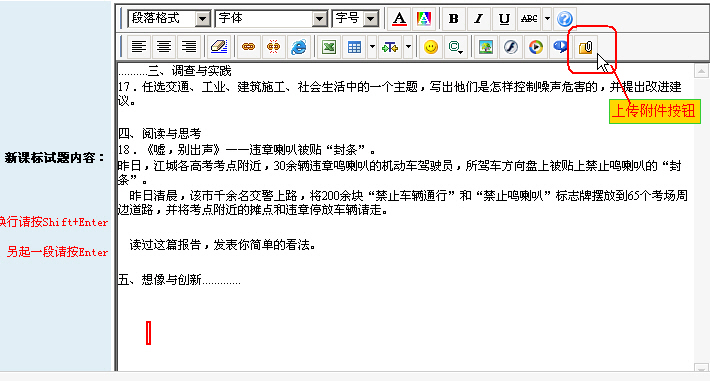Viewport: 710px width, 381px height.
Task: Click the media player insert icon
Action: point(536,47)
